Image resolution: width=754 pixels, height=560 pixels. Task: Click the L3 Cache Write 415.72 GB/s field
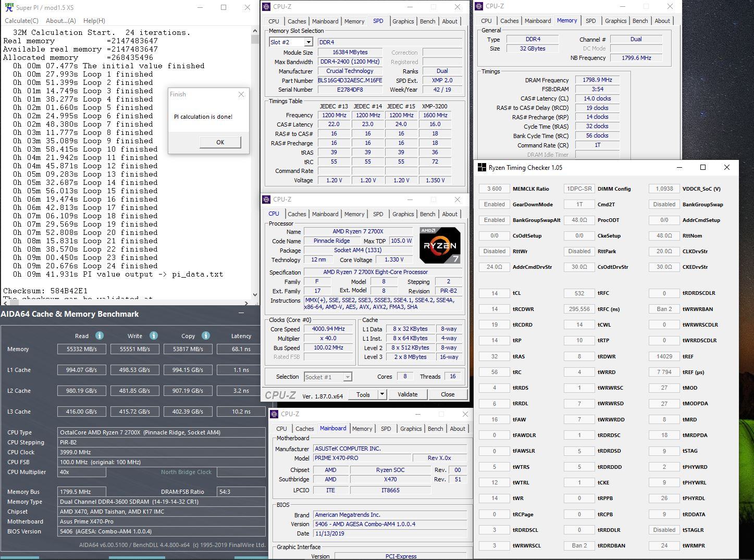click(135, 412)
